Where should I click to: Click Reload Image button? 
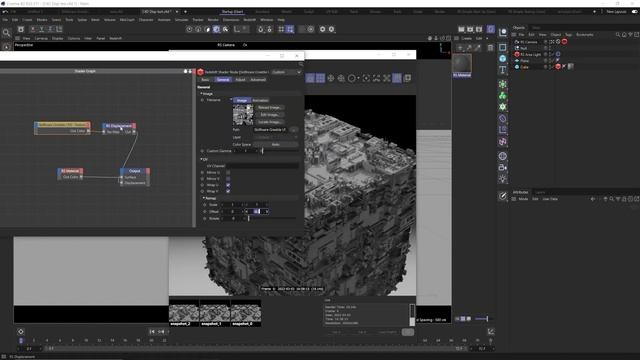pos(269,108)
